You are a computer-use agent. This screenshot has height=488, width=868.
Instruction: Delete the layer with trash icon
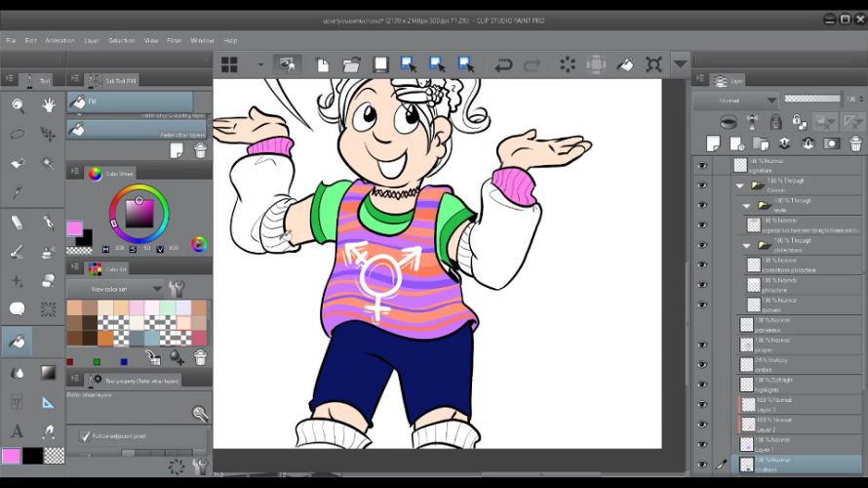(856, 144)
